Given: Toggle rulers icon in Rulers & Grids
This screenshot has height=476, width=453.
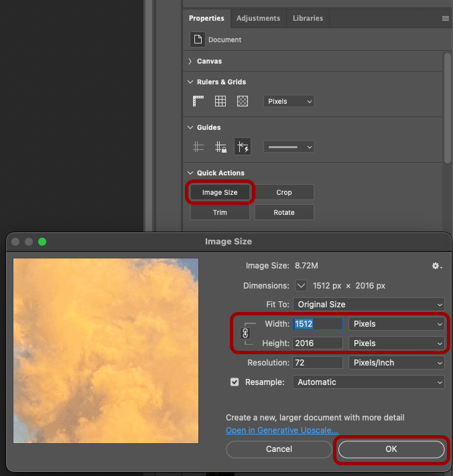Looking at the screenshot, I should pos(198,102).
